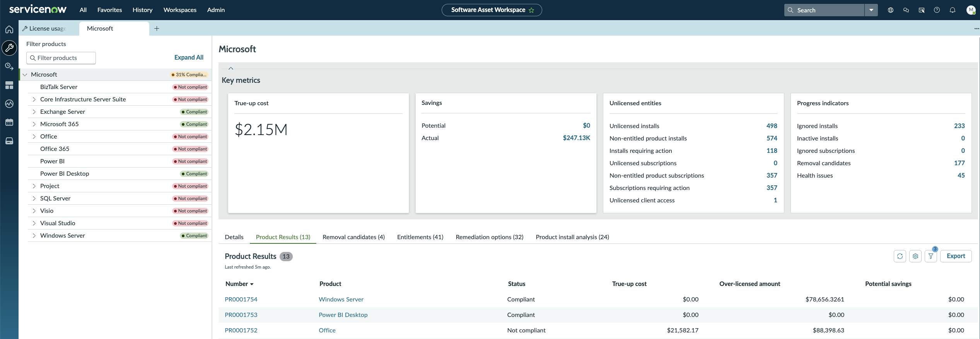Open the Help question mark icon
Image resolution: width=980 pixels, height=339 pixels.
[937, 10]
